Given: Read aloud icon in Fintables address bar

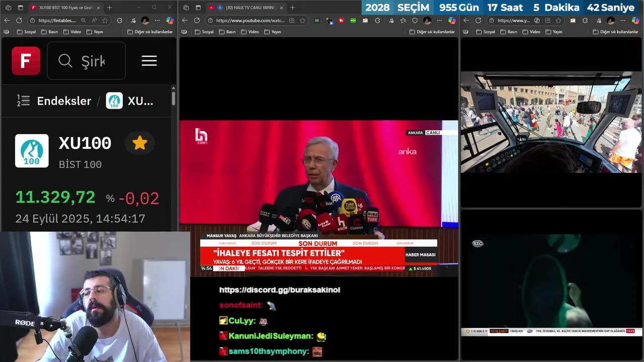Looking at the screenshot, I should coord(94,21).
